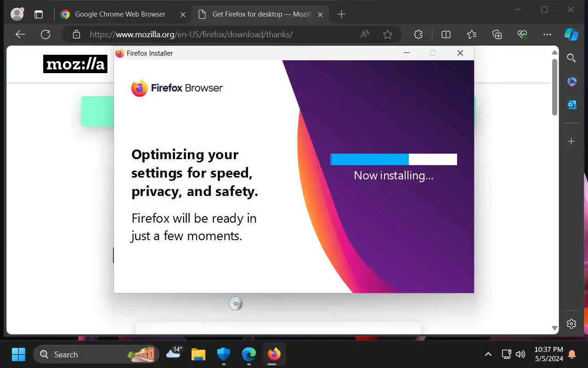588x368 pixels.
Task: Click the blue installation progress bar
Action: (x=394, y=159)
